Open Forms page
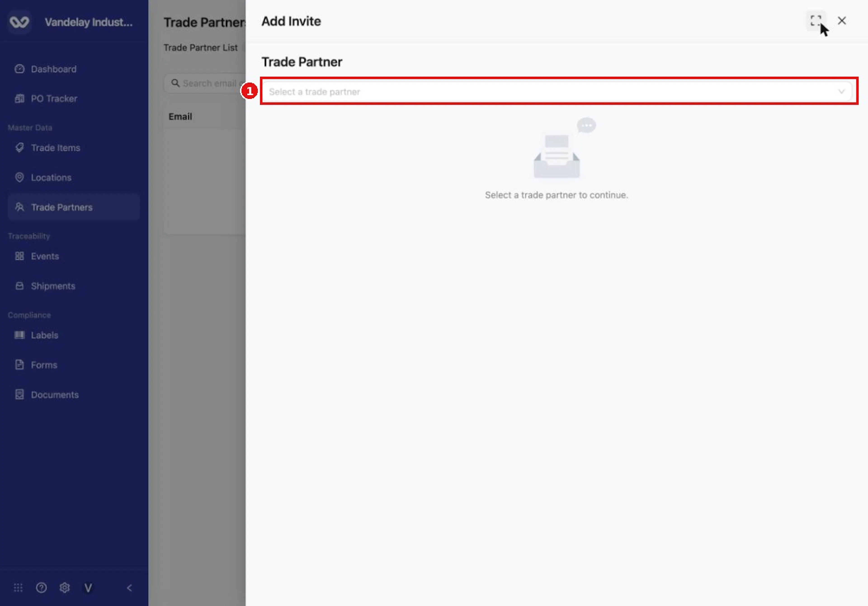This screenshot has width=868, height=606. (x=74, y=365)
